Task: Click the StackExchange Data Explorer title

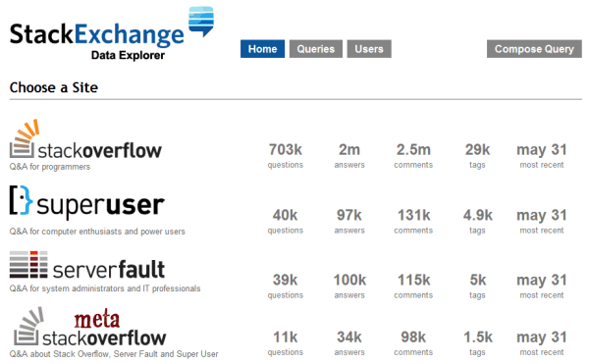Action: (x=97, y=40)
